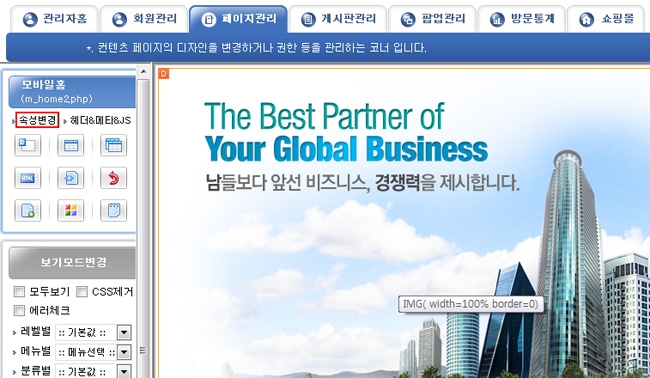
Task: Open the 관리자홈 admin home tab
Action: (55, 19)
